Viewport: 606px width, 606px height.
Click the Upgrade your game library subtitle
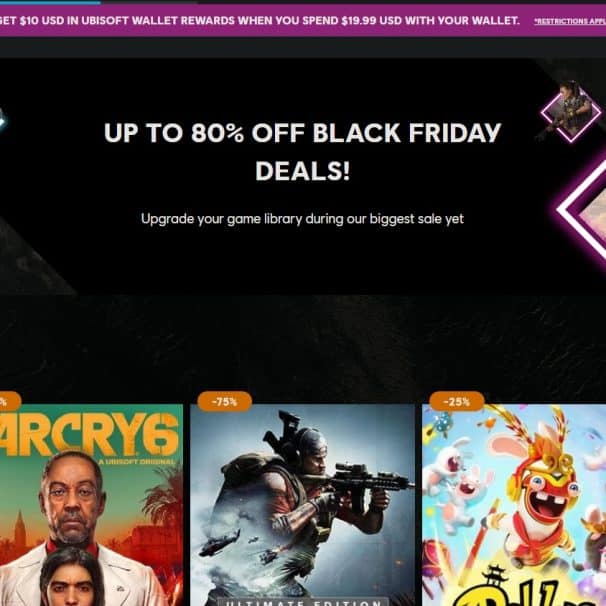(302, 219)
